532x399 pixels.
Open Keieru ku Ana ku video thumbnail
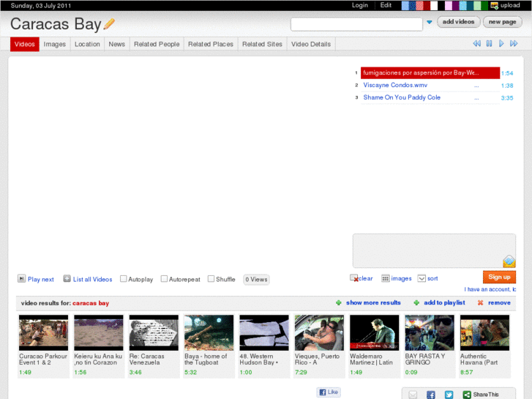pos(99,332)
